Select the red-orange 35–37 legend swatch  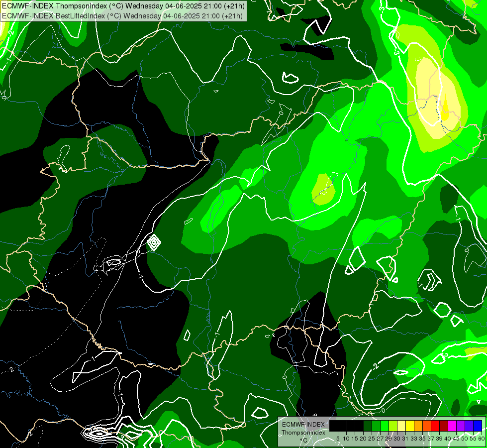(x=427, y=426)
